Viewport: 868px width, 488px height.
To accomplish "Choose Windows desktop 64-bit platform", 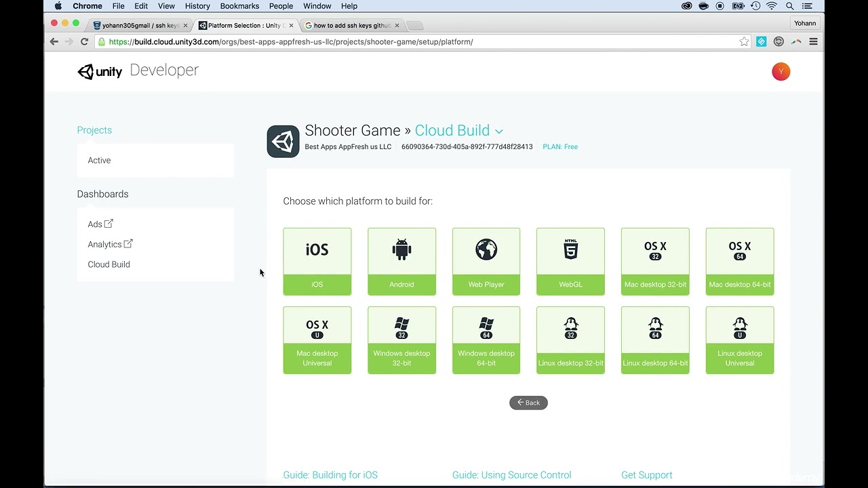I will tap(486, 340).
